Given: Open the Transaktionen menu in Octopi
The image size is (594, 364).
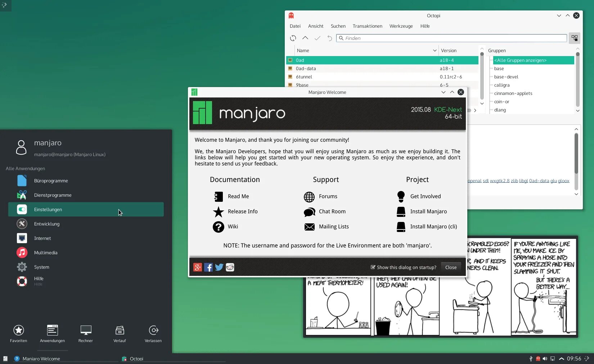Looking at the screenshot, I should [x=368, y=26].
